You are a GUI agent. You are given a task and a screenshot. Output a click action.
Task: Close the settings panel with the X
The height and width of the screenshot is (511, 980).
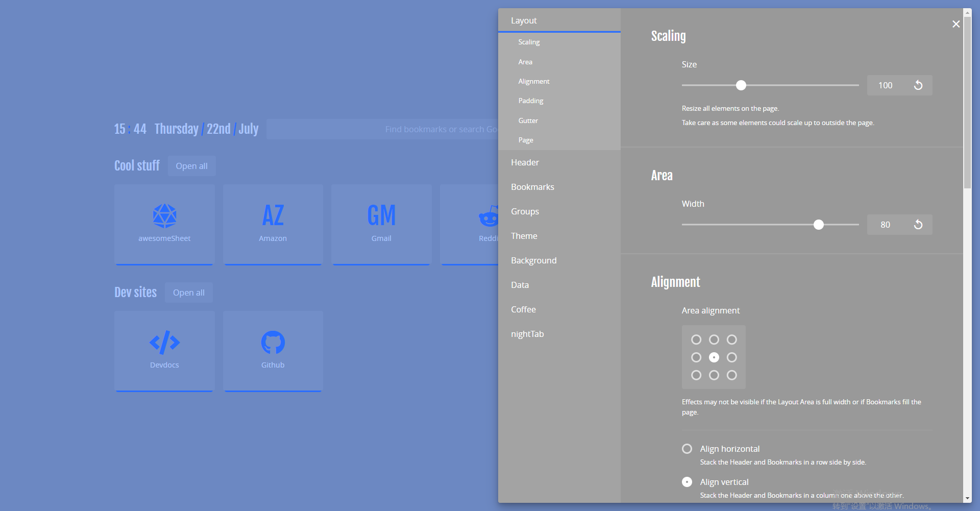[x=956, y=24]
